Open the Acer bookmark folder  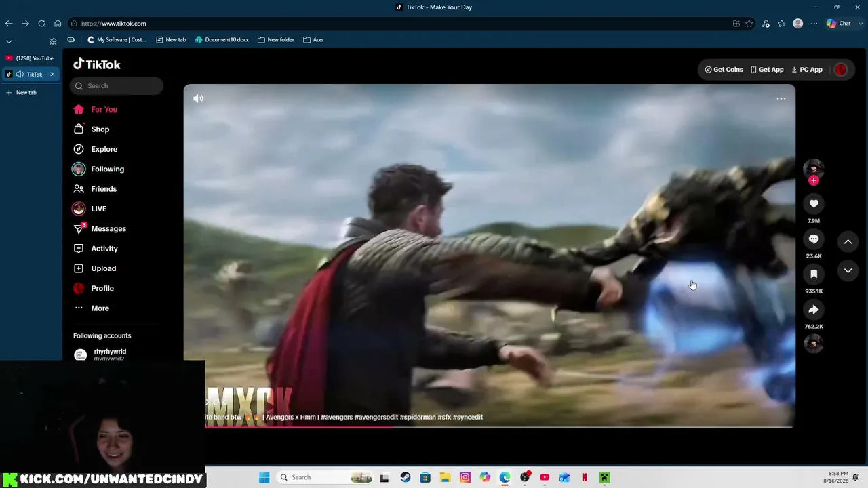pos(314,40)
